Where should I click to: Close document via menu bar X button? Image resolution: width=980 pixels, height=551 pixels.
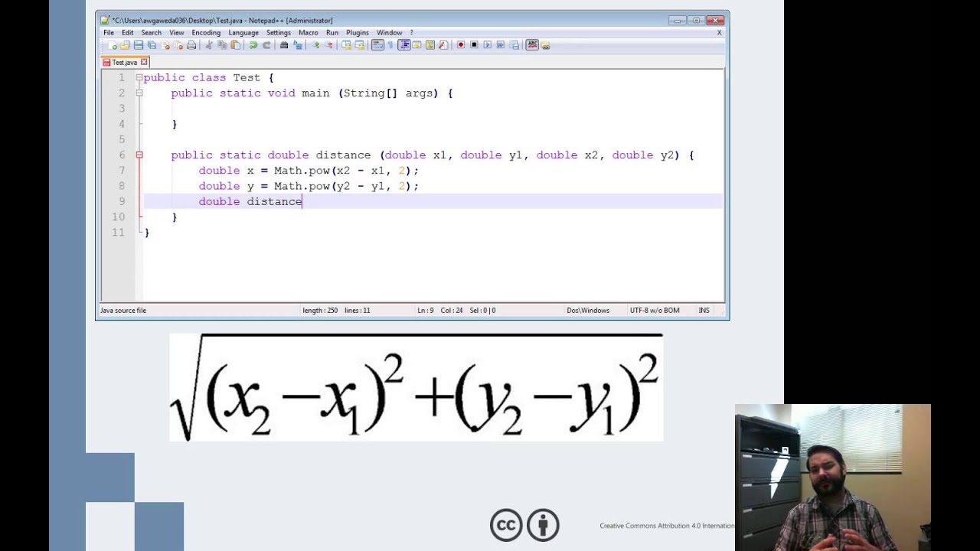pos(719,33)
